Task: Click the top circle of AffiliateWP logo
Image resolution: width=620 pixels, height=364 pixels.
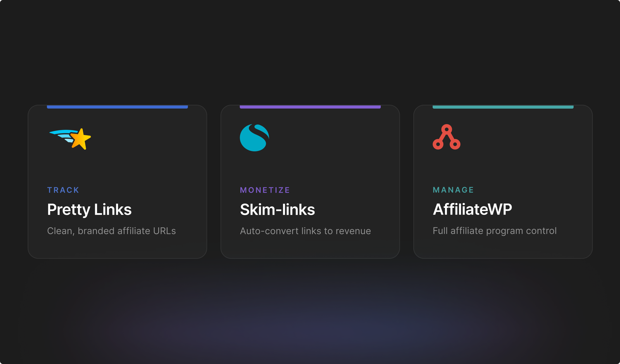Action: tap(447, 129)
